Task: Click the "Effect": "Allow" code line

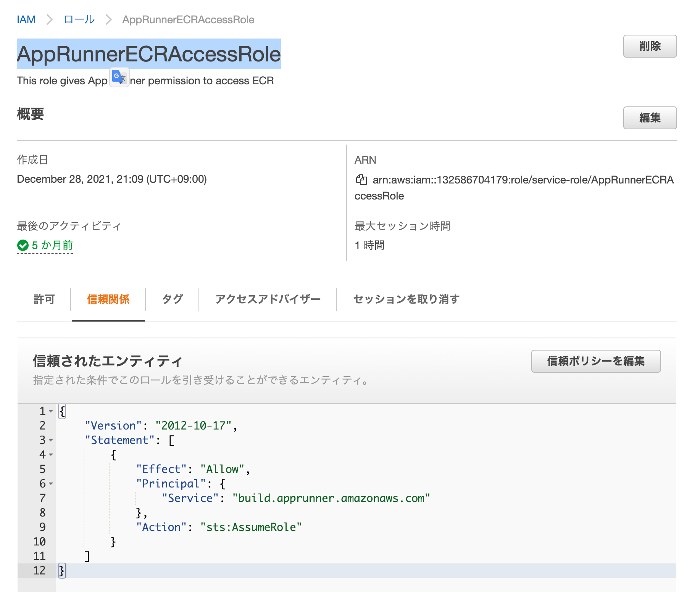Action: (193, 469)
